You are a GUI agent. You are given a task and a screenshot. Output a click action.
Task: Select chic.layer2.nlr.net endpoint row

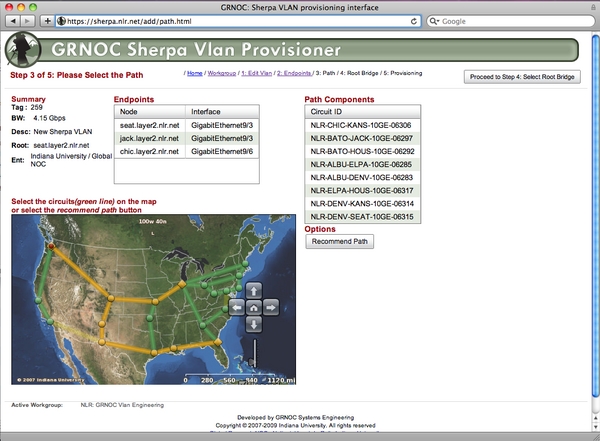pyautogui.click(x=187, y=151)
